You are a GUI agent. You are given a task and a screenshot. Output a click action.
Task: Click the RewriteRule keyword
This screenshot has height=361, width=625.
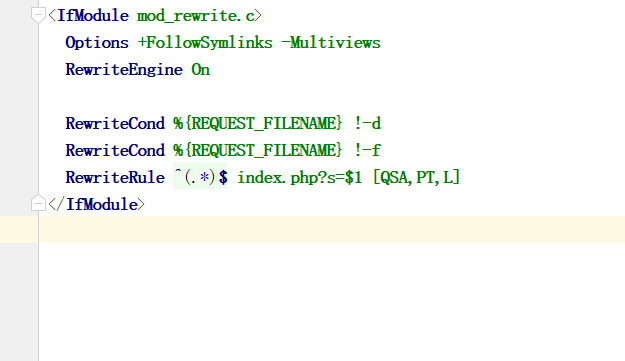tap(115, 177)
